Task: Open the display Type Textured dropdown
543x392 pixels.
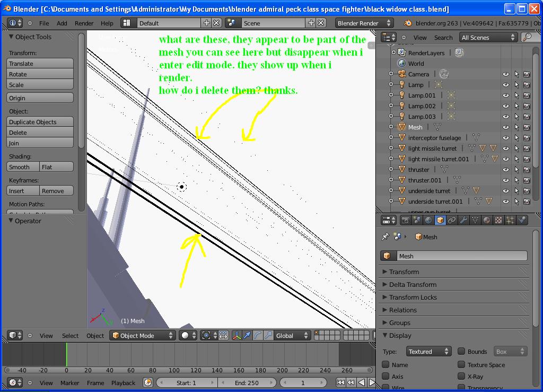Action: [428, 352]
